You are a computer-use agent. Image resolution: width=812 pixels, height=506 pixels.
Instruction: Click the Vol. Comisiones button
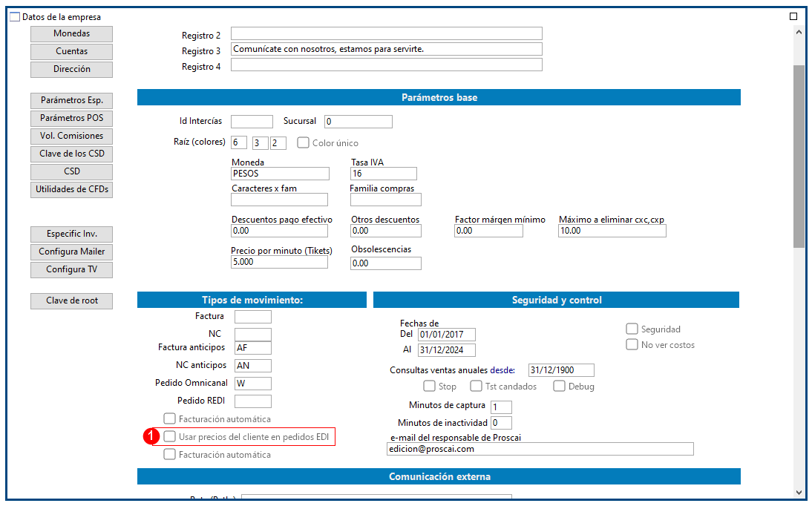[x=71, y=136]
